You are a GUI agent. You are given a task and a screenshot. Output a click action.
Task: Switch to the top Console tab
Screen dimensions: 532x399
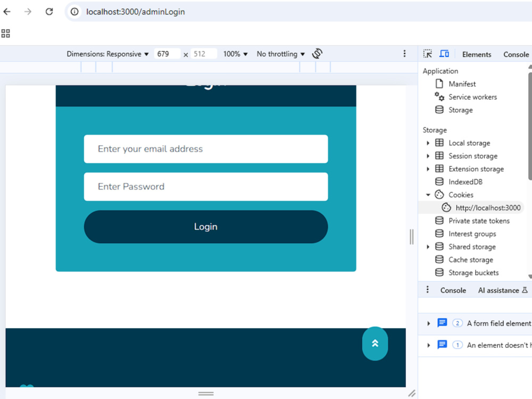click(516, 54)
